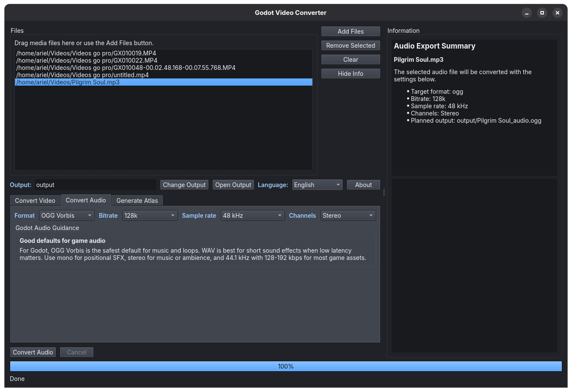
Task: Open the About dialog
Action: [x=363, y=185]
